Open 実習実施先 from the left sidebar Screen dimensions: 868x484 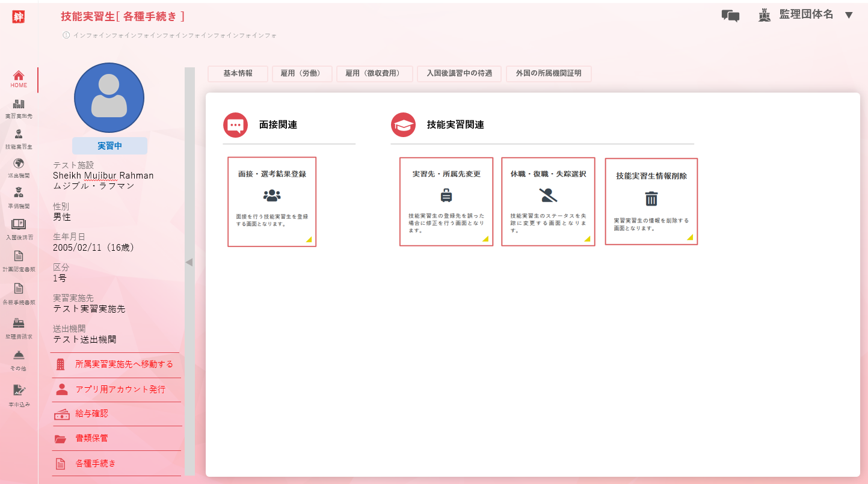point(19,108)
